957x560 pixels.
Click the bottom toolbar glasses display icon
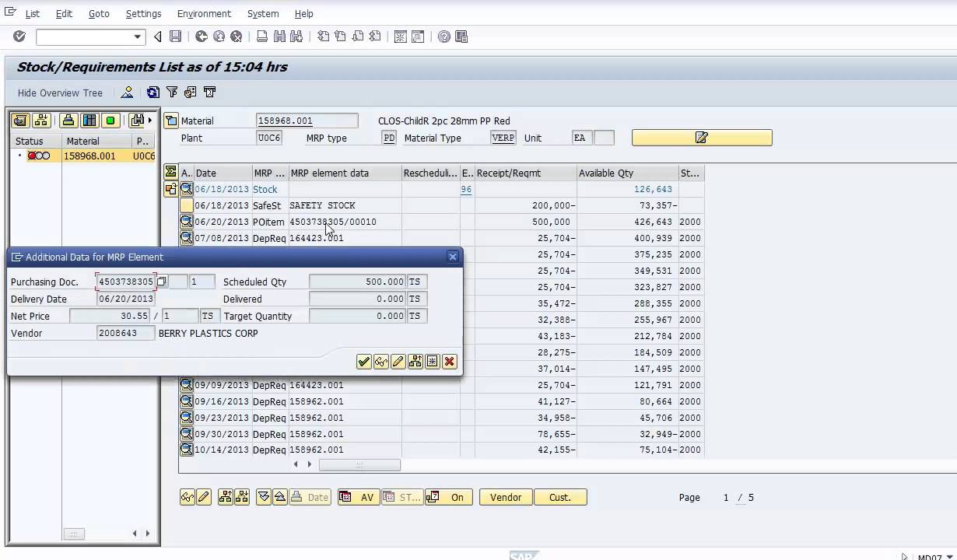coord(187,497)
